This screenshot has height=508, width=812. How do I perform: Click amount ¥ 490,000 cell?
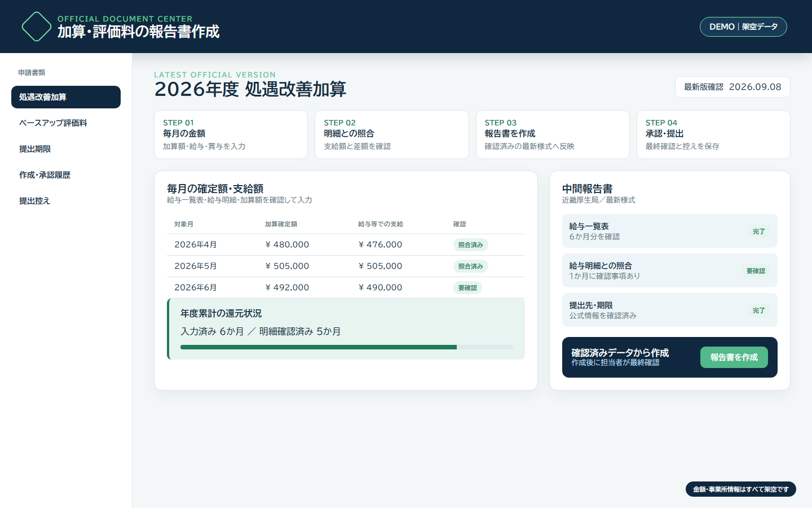click(380, 287)
